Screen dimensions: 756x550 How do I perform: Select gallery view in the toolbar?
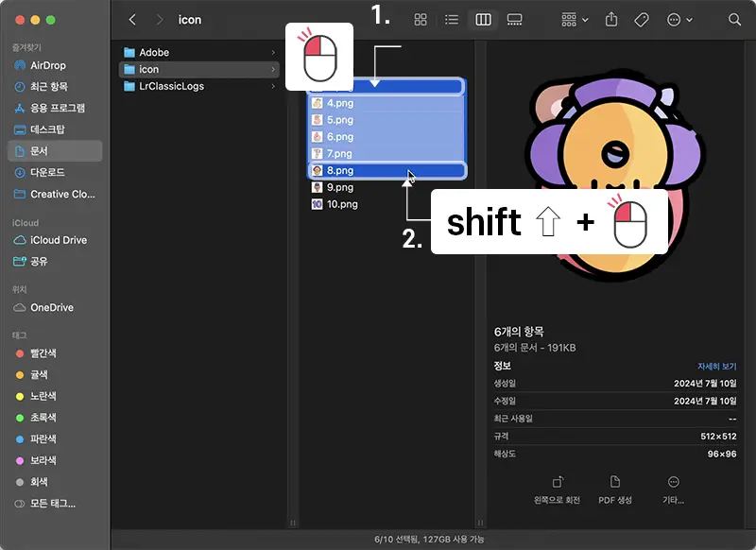click(515, 20)
